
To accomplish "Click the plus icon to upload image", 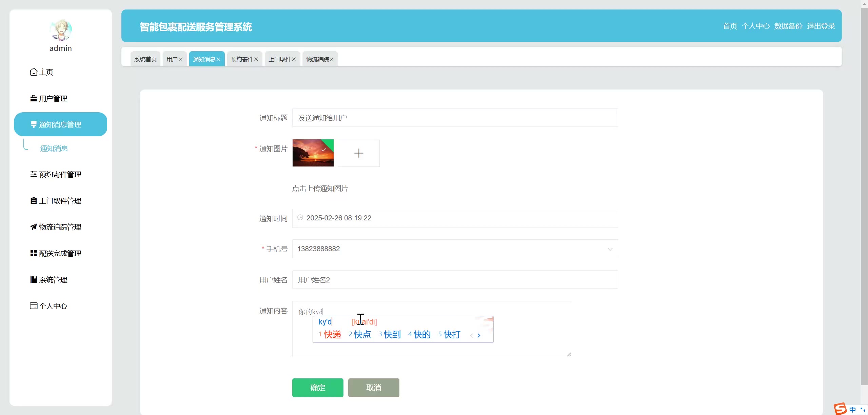I will pyautogui.click(x=358, y=153).
